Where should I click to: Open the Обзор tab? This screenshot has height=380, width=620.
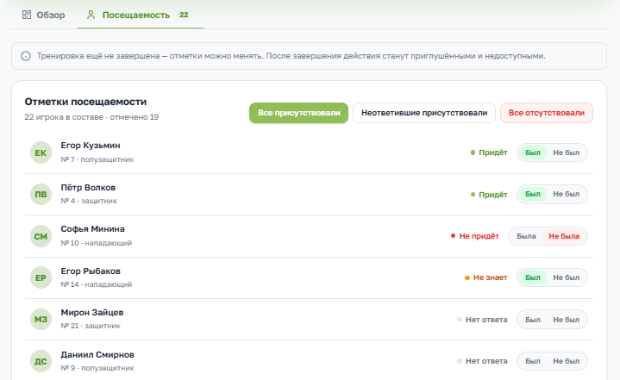click(43, 15)
